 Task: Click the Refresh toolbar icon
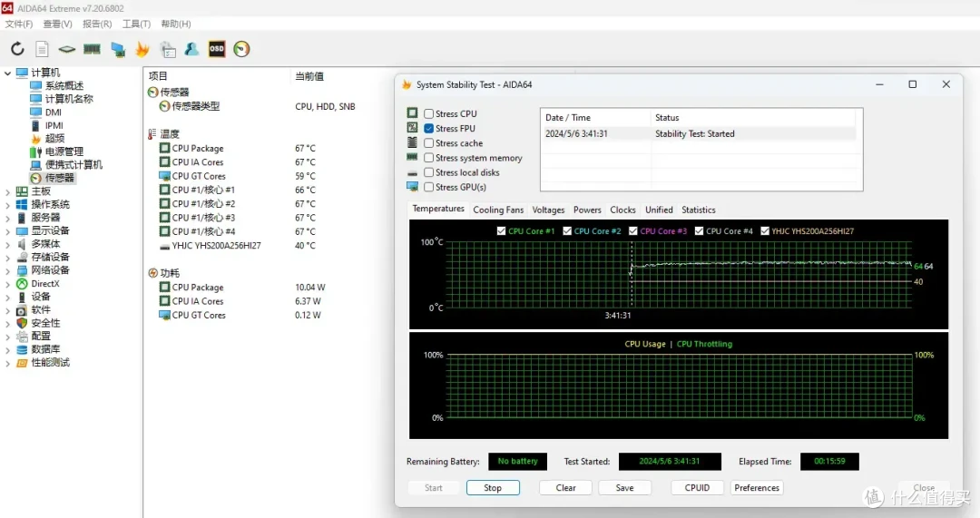[x=17, y=49]
